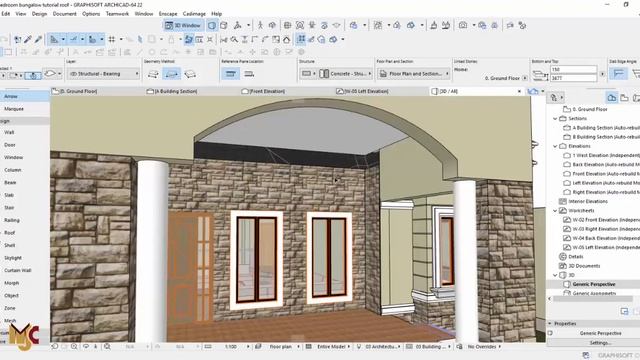Click the top height field showing 3677
Viewport: 640px width, 360px height.
tap(573, 78)
